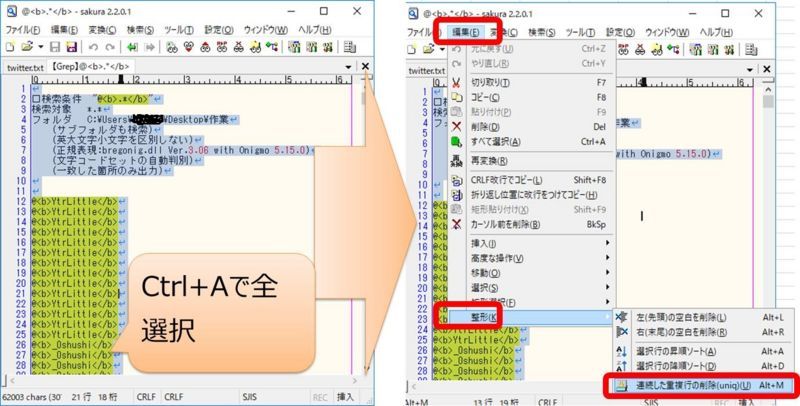Choose 選択行の昇順ソート(A)

click(x=703, y=351)
